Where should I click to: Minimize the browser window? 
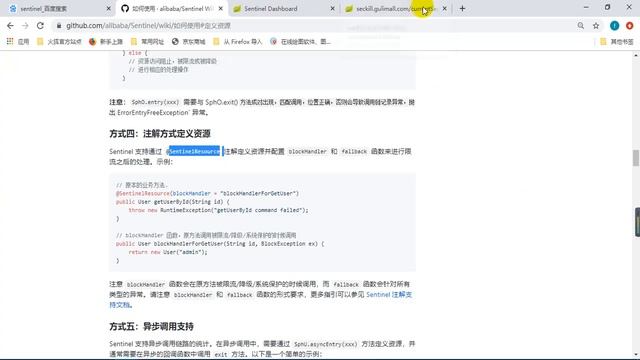click(x=586, y=7)
